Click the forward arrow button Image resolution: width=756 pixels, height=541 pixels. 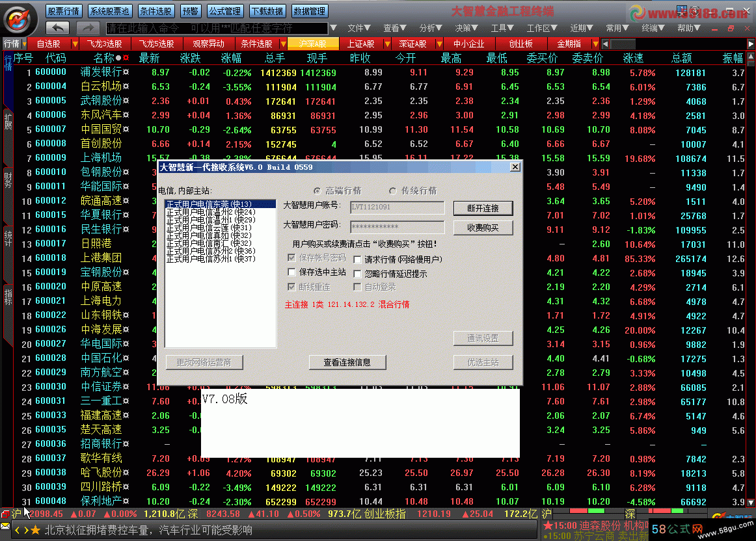tap(88, 27)
